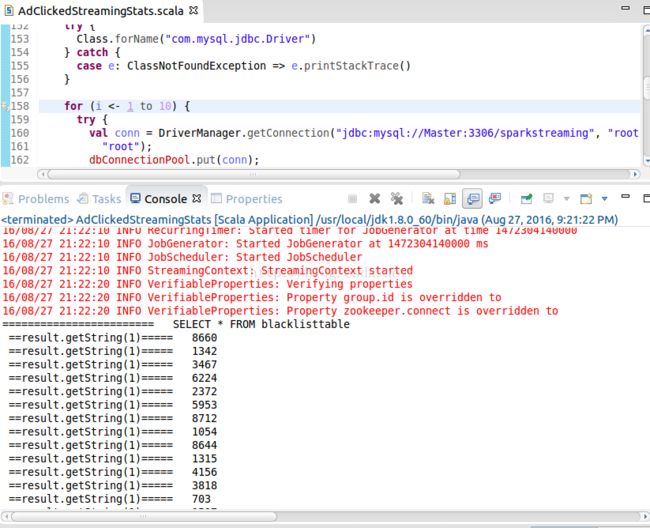Click the jdbc:mysql://Master:3306/sparkstreaming string
Viewport: 650px width, 528px height.
pyautogui.click(x=464, y=133)
